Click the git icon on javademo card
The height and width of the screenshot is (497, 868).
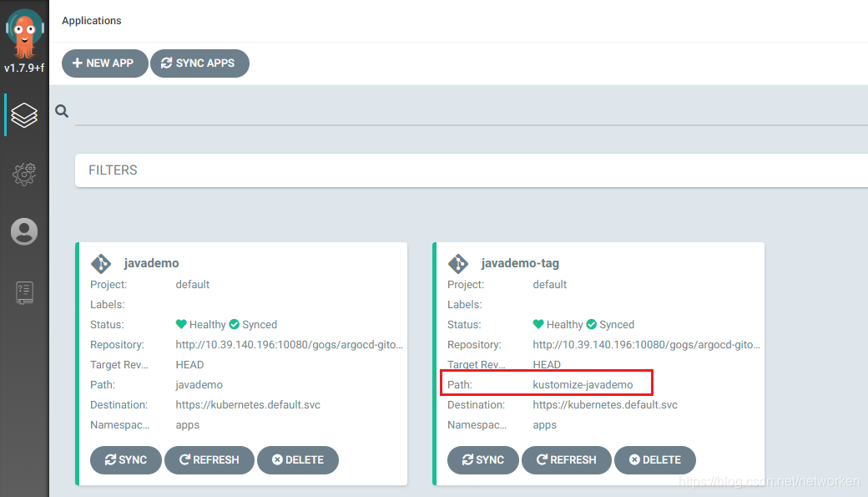101,263
